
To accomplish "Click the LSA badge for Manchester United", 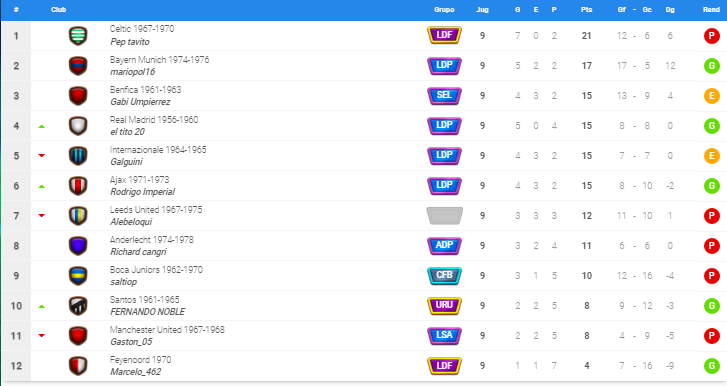I will pyautogui.click(x=444, y=336).
